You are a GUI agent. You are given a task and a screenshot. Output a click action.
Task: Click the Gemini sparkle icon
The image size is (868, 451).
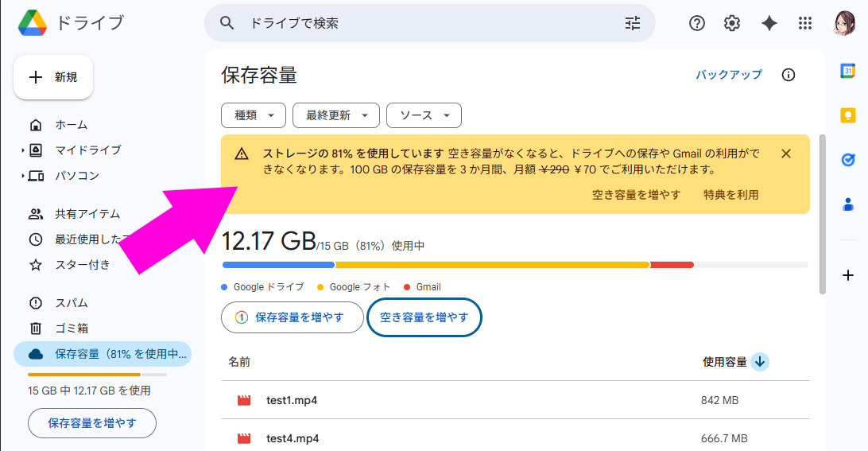(769, 23)
